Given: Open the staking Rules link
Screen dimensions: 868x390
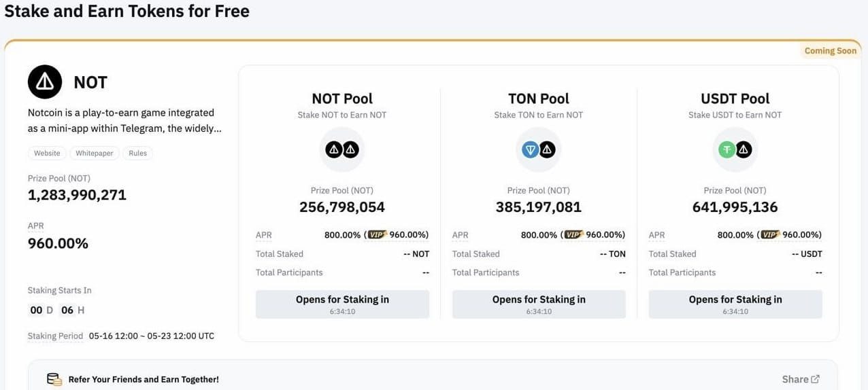Looking at the screenshot, I should [138, 154].
